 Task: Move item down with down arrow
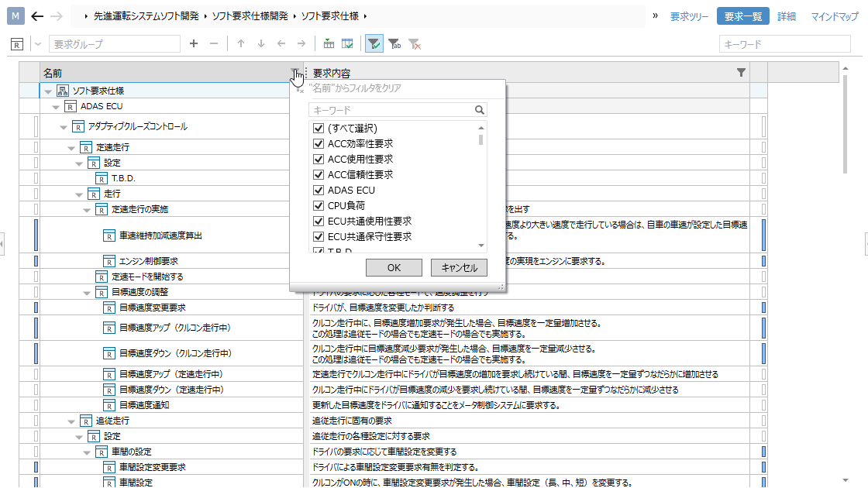pos(261,43)
